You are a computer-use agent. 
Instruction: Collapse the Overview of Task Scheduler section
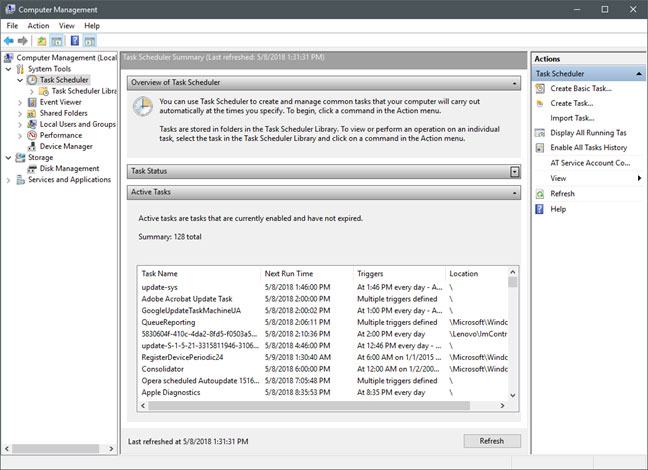click(515, 83)
